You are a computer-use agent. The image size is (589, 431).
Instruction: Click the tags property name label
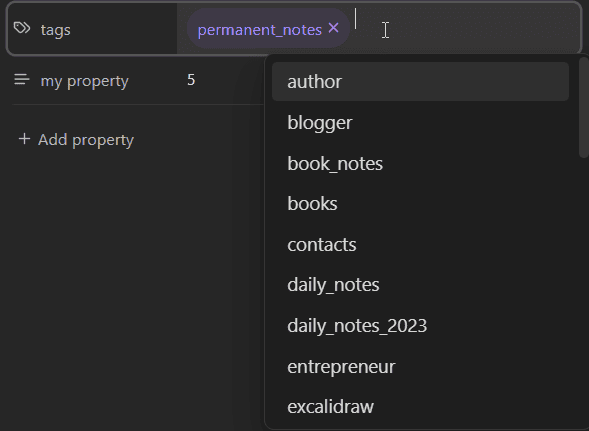[x=56, y=30]
